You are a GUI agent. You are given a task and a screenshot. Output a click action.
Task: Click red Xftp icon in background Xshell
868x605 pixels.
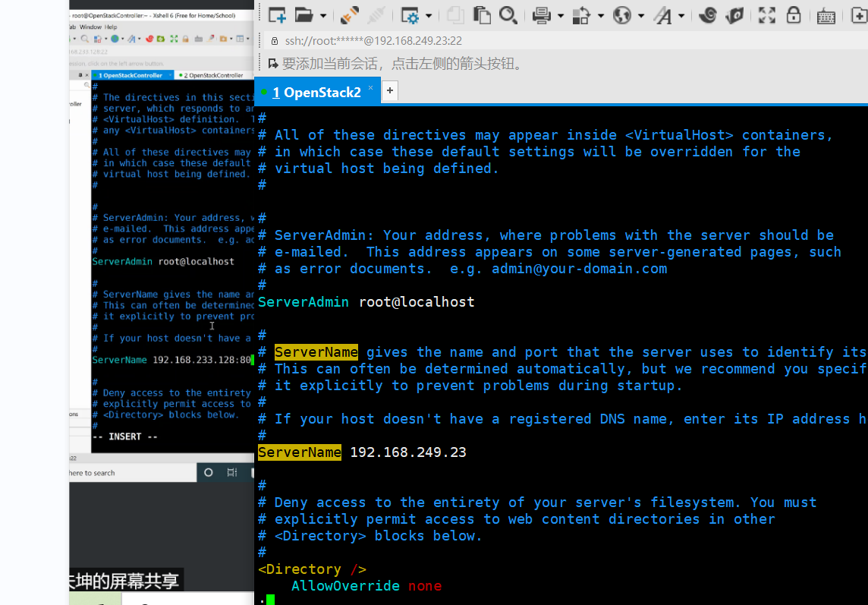point(149,39)
